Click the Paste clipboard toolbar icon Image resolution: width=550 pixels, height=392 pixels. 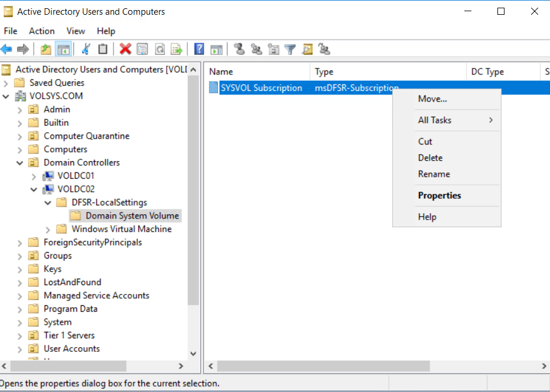click(x=103, y=50)
